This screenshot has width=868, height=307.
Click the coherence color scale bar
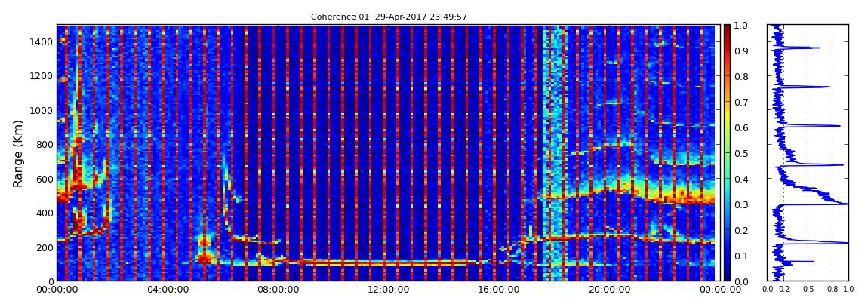coord(728,153)
